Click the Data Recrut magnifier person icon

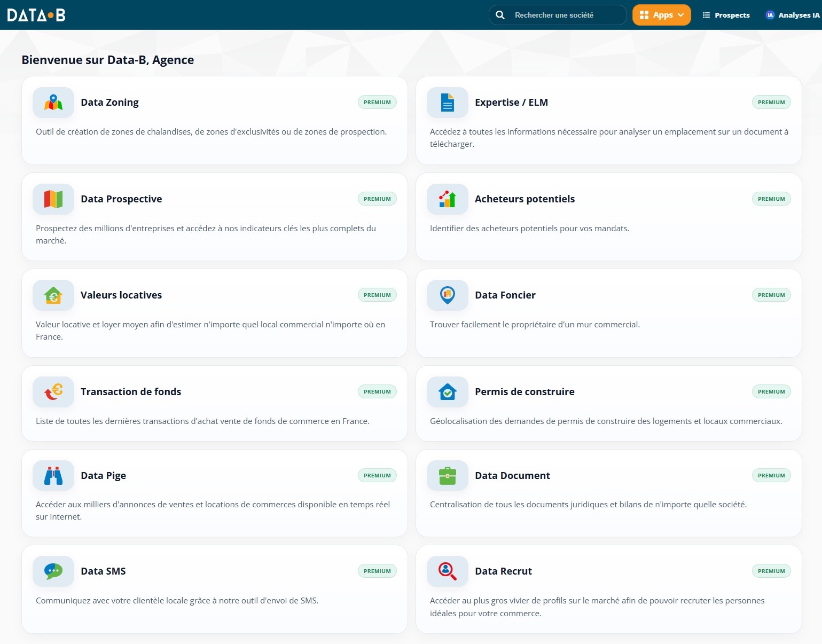click(x=448, y=571)
